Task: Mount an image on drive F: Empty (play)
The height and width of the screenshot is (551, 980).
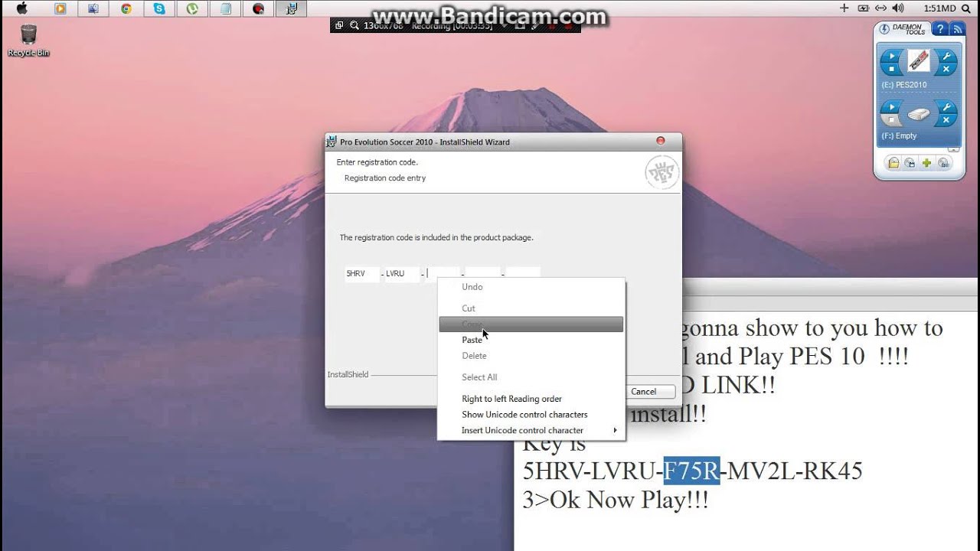Action: (x=892, y=107)
